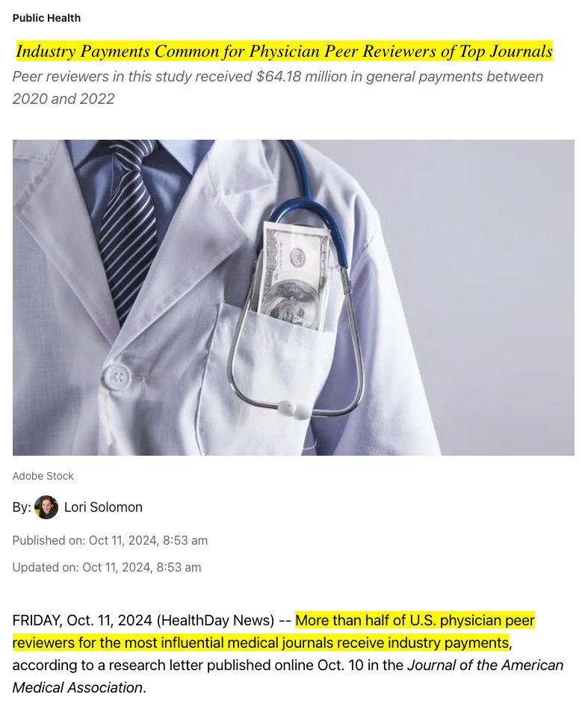Click the FRIDAY, Oct. 11, 2024 dateline
The image size is (588, 706).
(82, 620)
